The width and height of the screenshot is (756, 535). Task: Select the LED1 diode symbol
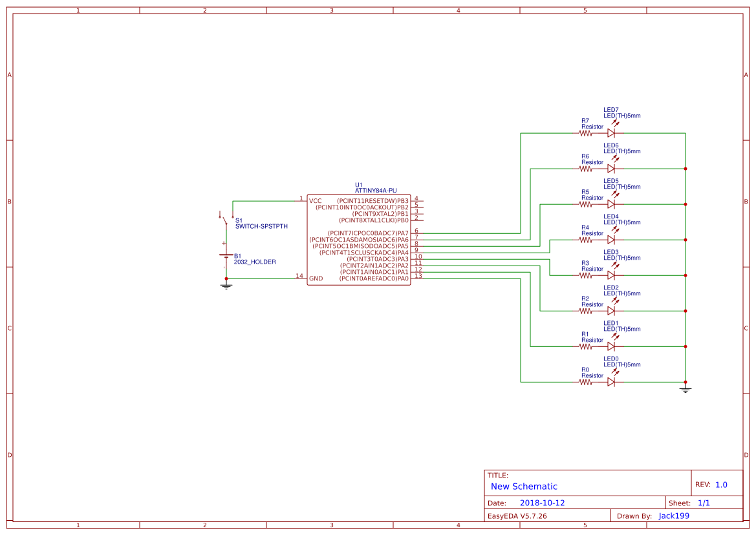(x=611, y=346)
